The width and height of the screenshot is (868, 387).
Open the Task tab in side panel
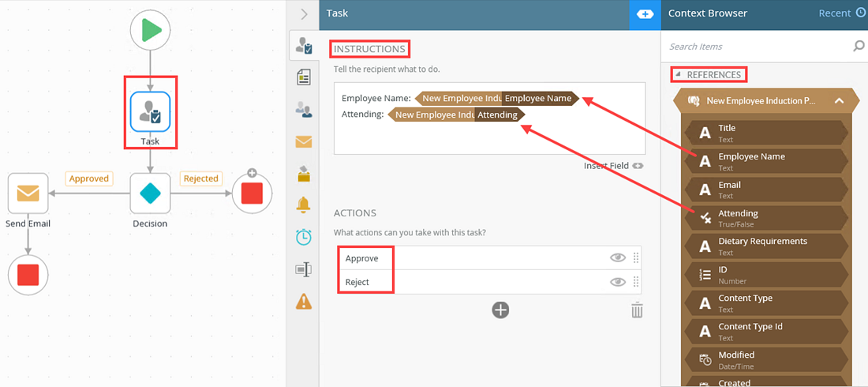303,46
